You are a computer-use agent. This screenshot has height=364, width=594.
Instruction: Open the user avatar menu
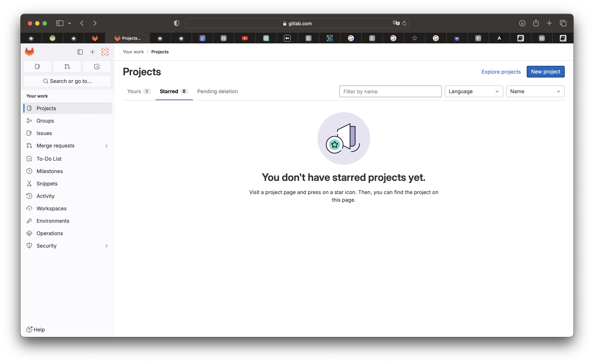105,52
